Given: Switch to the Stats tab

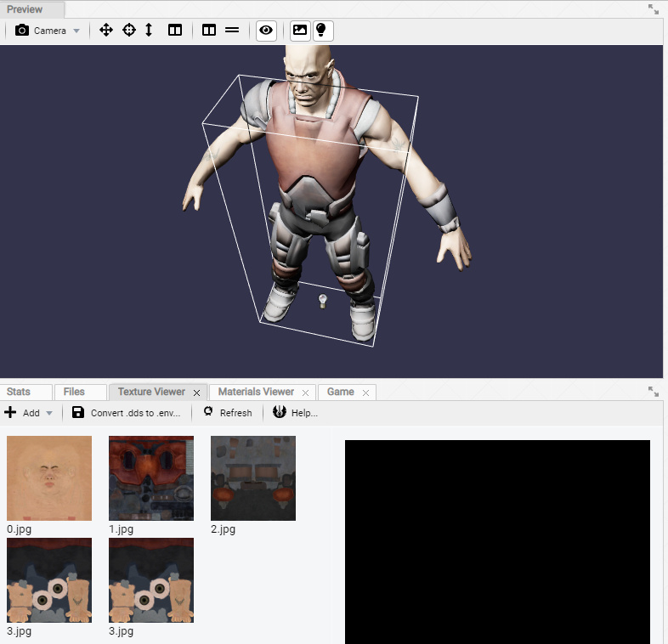Looking at the screenshot, I should tap(26, 392).
